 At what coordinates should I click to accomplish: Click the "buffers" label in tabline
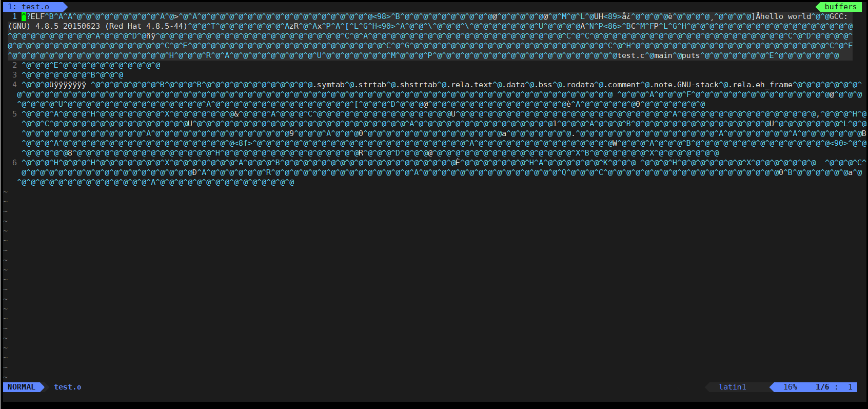coord(840,7)
